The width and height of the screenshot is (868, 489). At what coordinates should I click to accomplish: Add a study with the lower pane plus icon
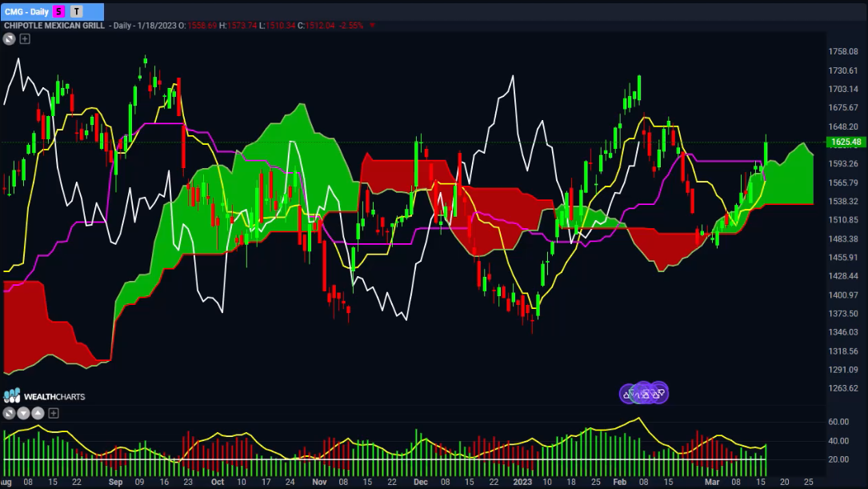(54, 413)
